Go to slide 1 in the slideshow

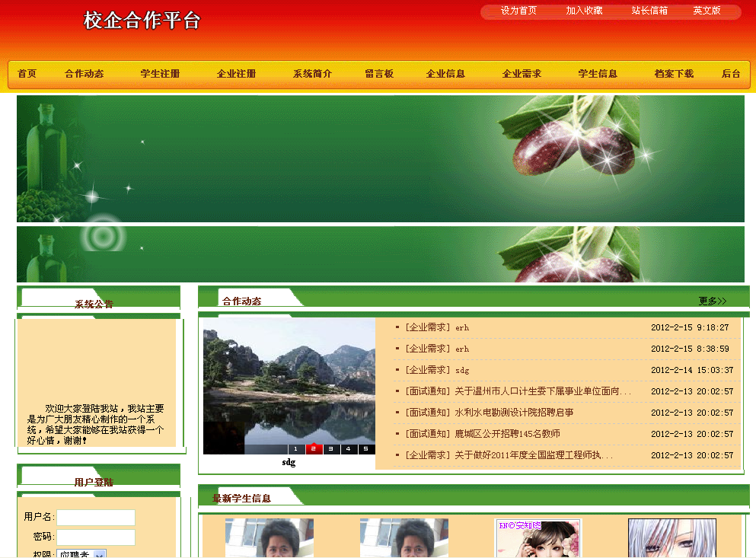[296, 449]
